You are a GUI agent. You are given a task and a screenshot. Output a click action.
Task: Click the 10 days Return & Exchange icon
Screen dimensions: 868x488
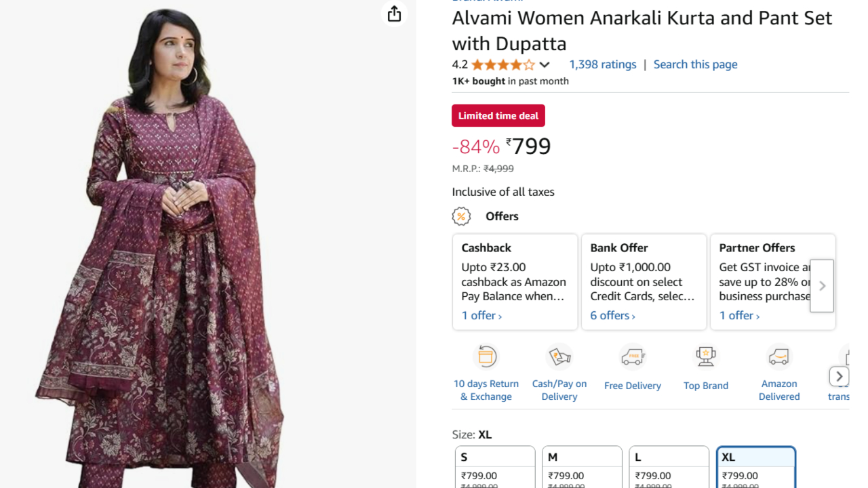(486, 356)
